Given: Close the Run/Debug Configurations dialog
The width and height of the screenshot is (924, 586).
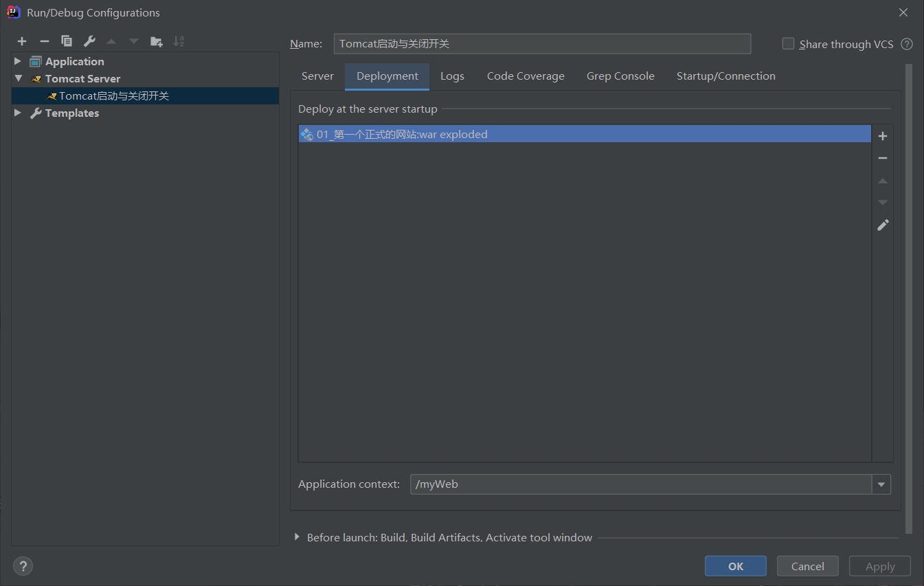Looking at the screenshot, I should [x=903, y=12].
